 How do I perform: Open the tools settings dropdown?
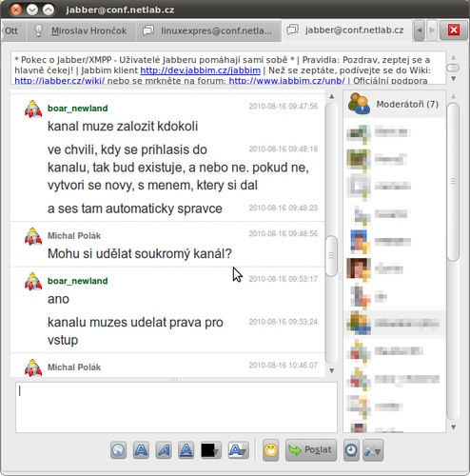(x=373, y=450)
